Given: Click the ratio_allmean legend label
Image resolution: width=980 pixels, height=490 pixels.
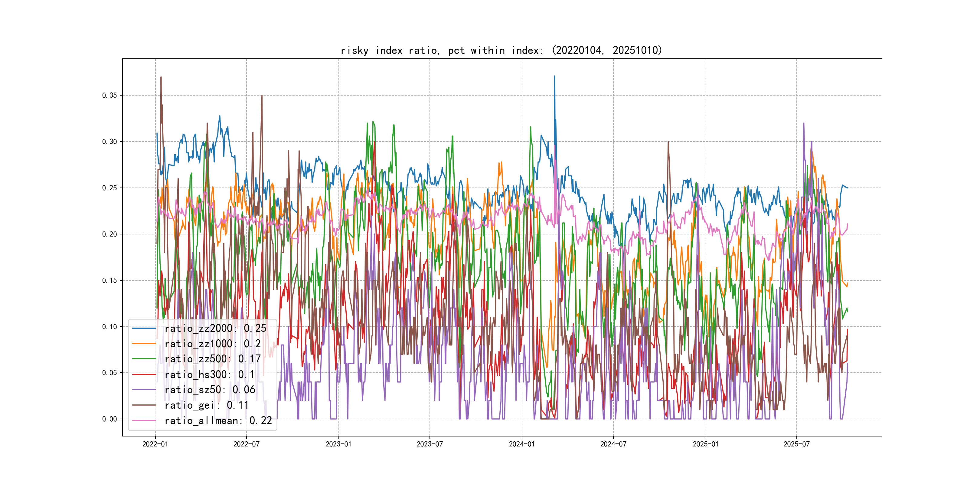Looking at the screenshot, I should tap(218, 421).
